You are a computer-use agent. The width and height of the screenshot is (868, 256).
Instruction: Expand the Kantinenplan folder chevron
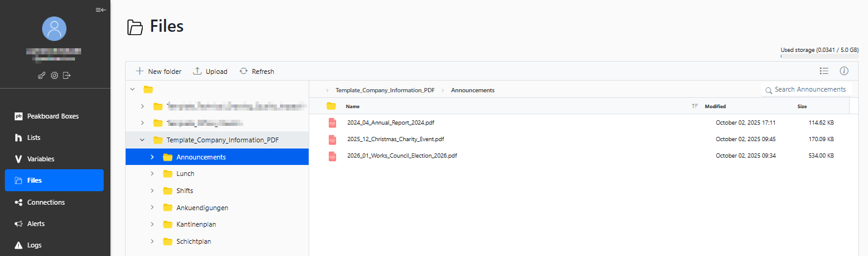152,225
